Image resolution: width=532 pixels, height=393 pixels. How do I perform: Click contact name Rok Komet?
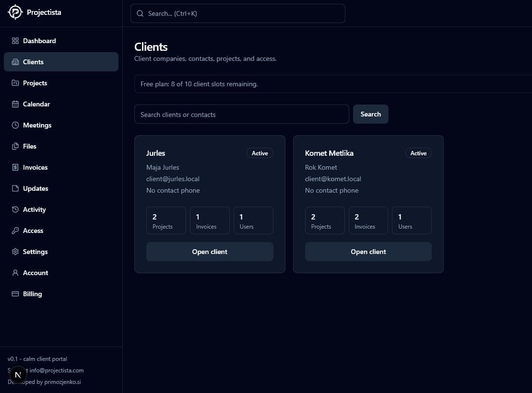click(x=321, y=167)
